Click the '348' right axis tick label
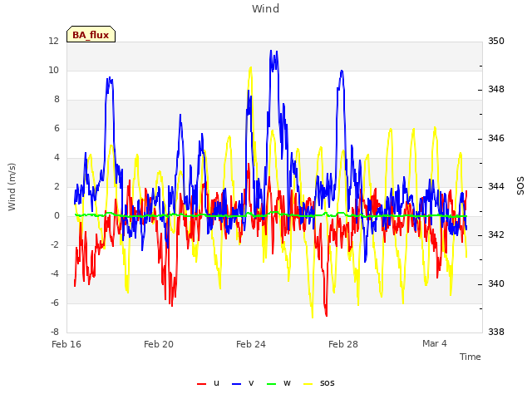Viewport: 532px width, 399px height. tap(496, 90)
